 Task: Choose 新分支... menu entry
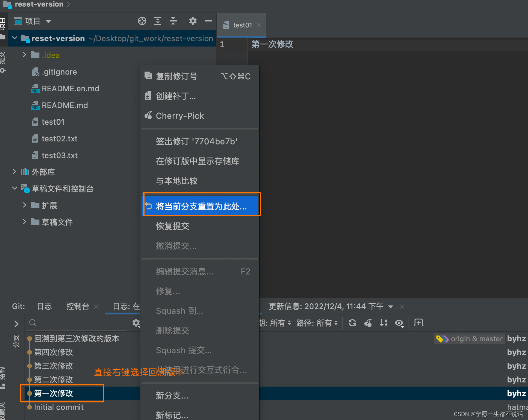199,396
